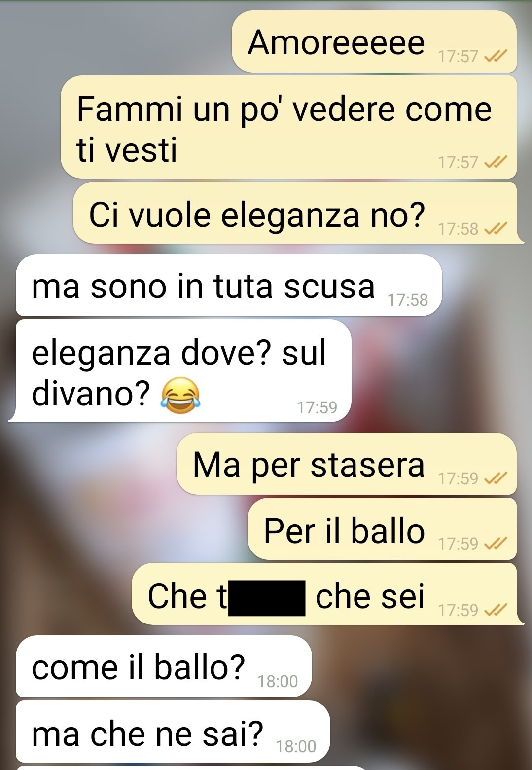Viewport: 532px width, 770px height.
Task: Click the read ticks on 'Ci vuole eleganza no?'
Action: 494,229
